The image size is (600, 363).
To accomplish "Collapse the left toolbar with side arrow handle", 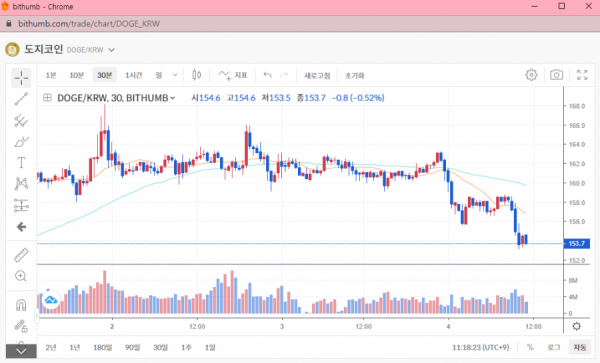I will point(37,316).
